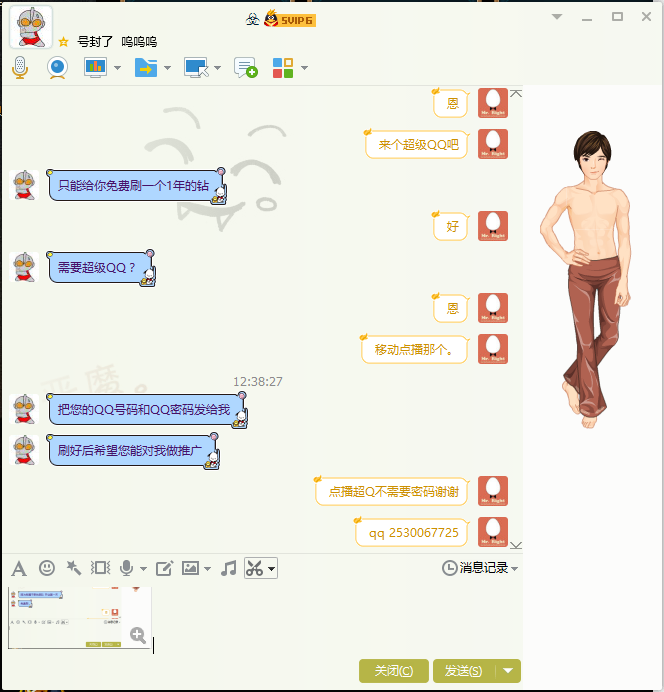Image resolution: width=664 pixels, height=692 pixels.
Task: Click the egg avatar beside qq 2530067725
Action: 493,532
